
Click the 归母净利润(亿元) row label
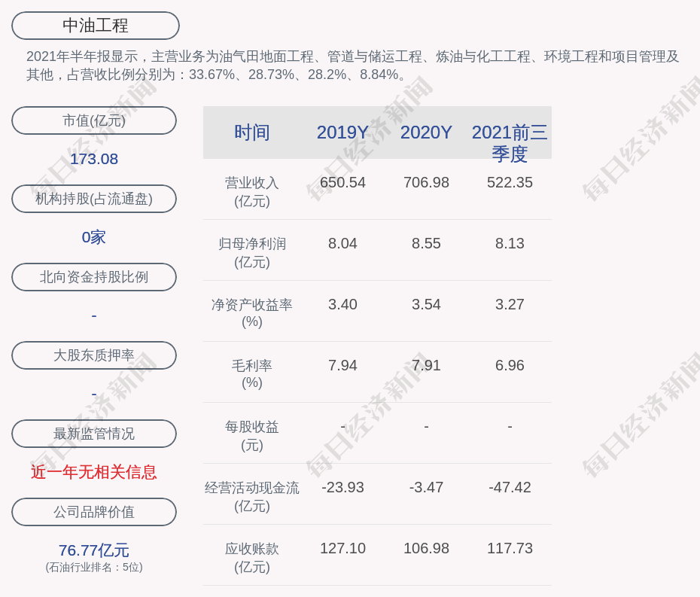tap(252, 253)
